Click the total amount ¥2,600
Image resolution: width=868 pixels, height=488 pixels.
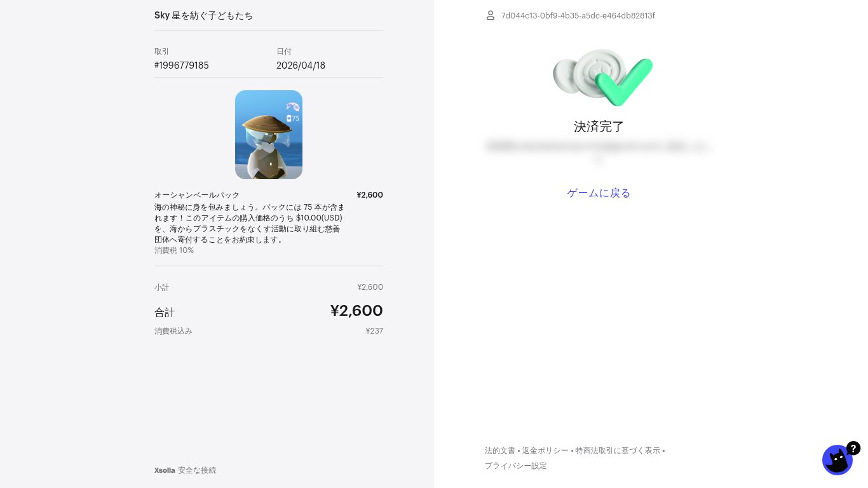pos(356,311)
